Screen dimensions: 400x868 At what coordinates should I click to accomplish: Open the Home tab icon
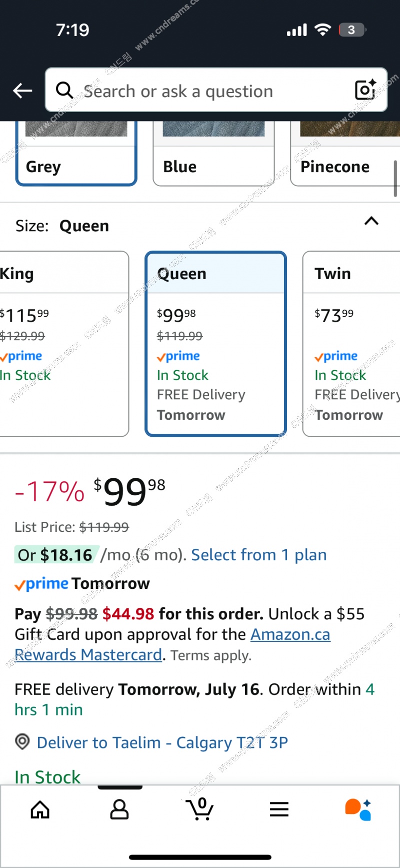pos(40,809)
